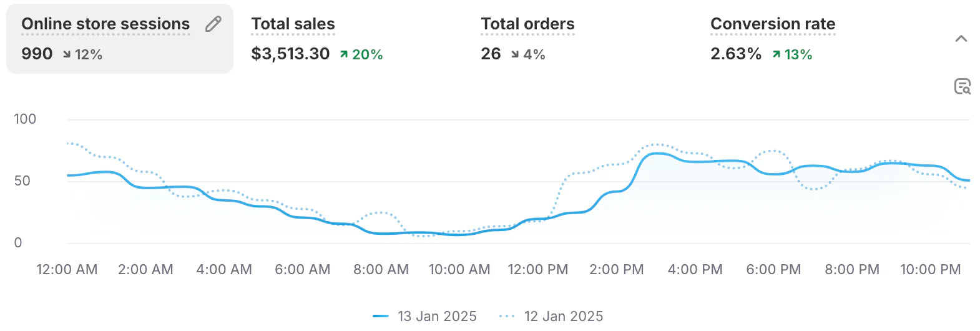Viewport: 980px width, 331px height.
Task: Click the $3,513.30 total sales value
Action: pyautogui.click(x=290, y=54)
